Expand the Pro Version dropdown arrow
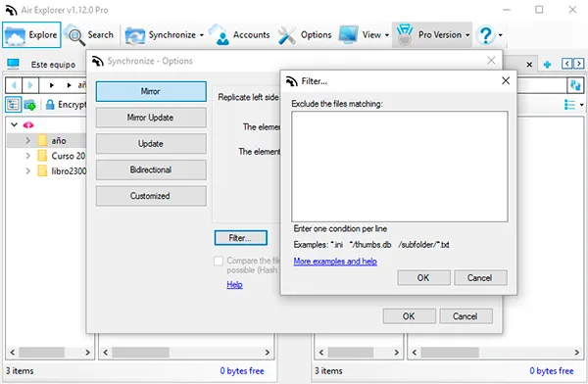 tap(467, 35)
